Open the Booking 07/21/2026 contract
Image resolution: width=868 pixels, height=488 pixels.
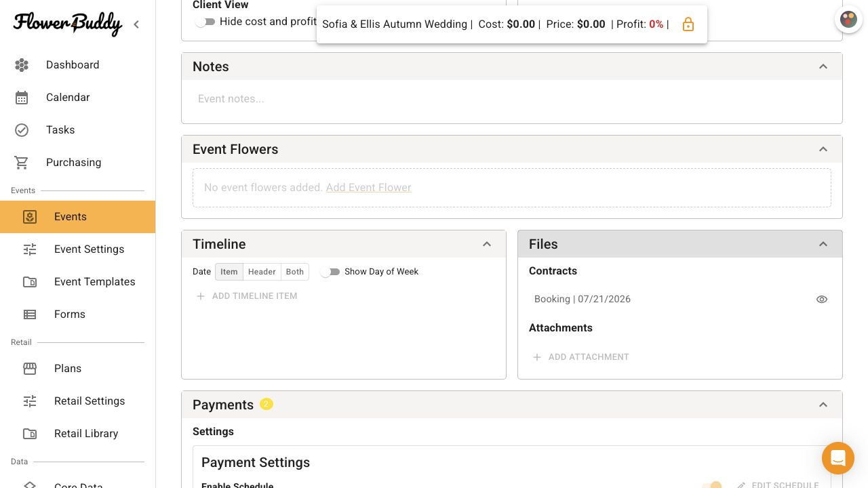click(583, 299)
